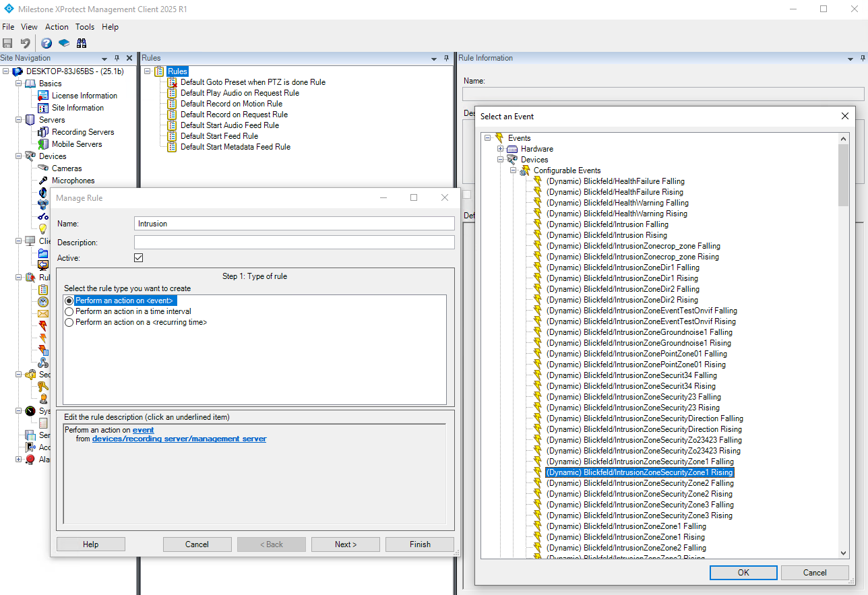Click the Recording Servers icon in the tree
Screen dimensions: 868x595
pyautogui.click(x=43, y=132)
